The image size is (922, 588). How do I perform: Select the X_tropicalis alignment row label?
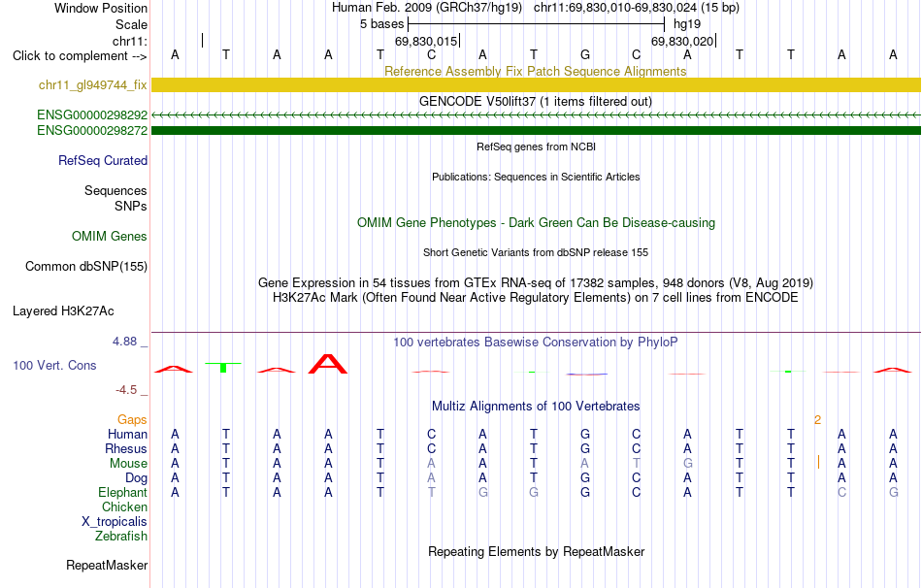click(115, 522)
